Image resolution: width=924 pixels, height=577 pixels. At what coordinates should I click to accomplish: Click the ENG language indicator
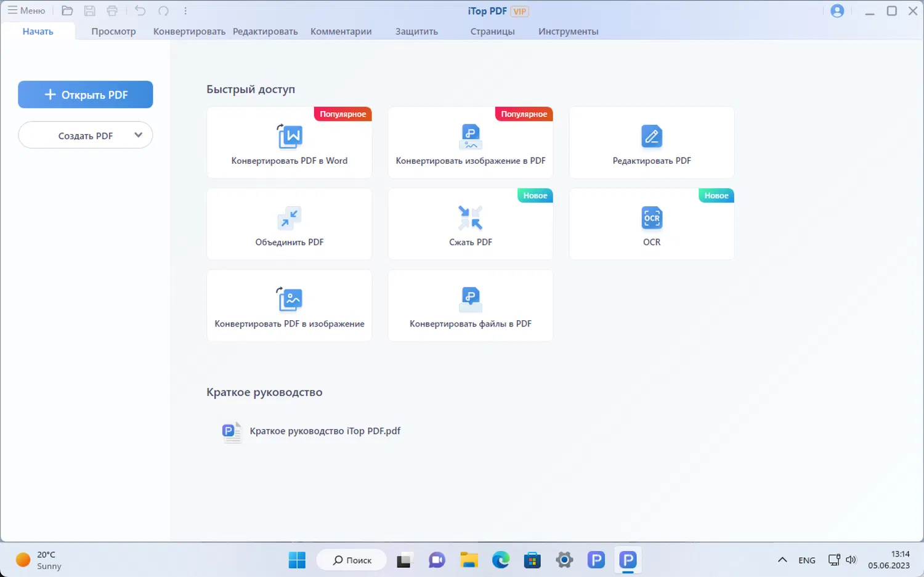coord(807,560)
